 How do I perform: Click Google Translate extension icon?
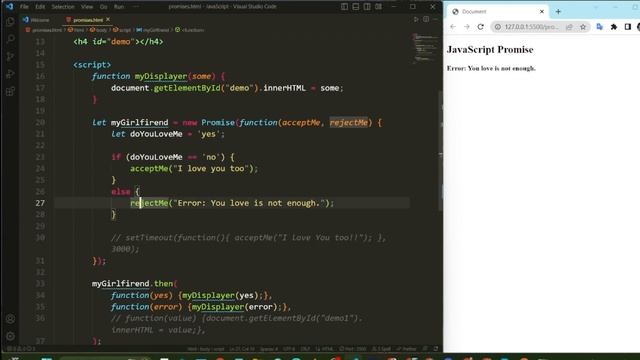click(600, 27)
